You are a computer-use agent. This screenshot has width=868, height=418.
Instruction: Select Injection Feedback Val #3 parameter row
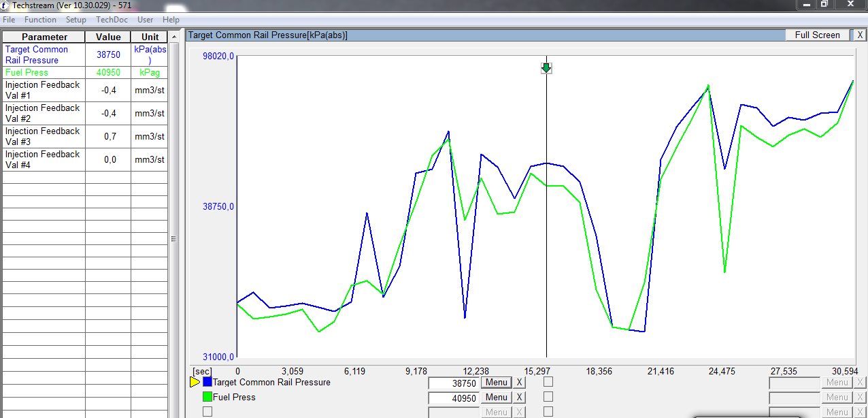tap(44, 137)
